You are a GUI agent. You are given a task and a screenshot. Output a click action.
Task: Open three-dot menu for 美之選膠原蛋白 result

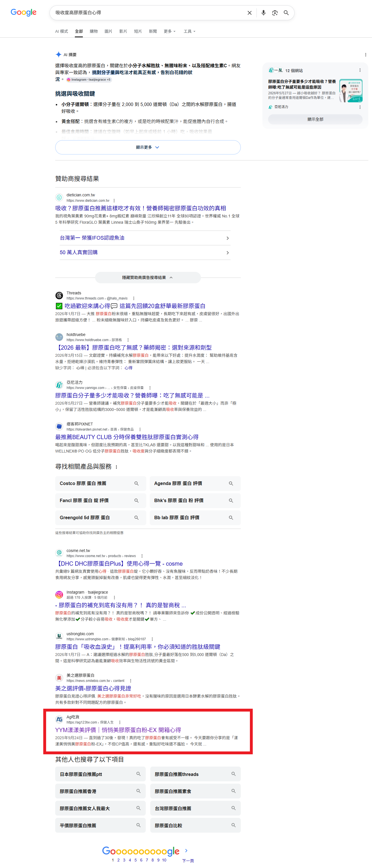(131, 681)
